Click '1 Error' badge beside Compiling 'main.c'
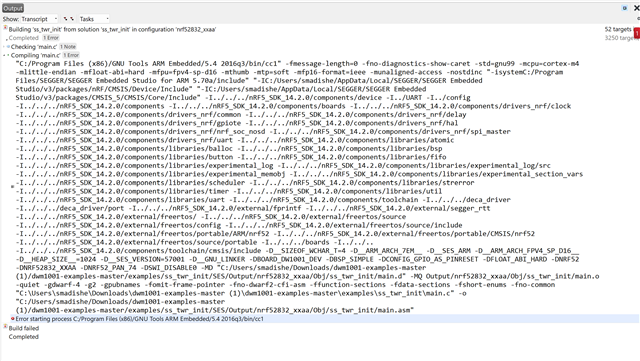 point(71,55)
